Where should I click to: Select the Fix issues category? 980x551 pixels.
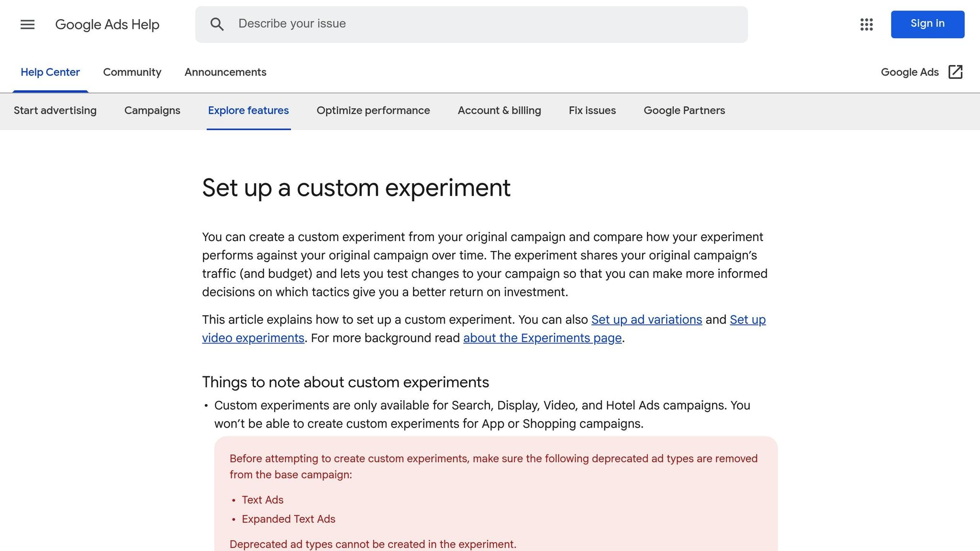coord(592,110)
